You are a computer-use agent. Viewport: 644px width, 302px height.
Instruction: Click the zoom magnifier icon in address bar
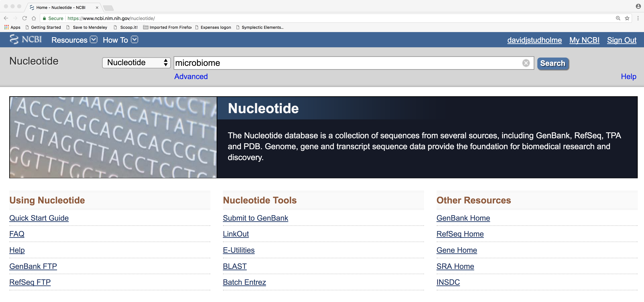pos(618,18)
